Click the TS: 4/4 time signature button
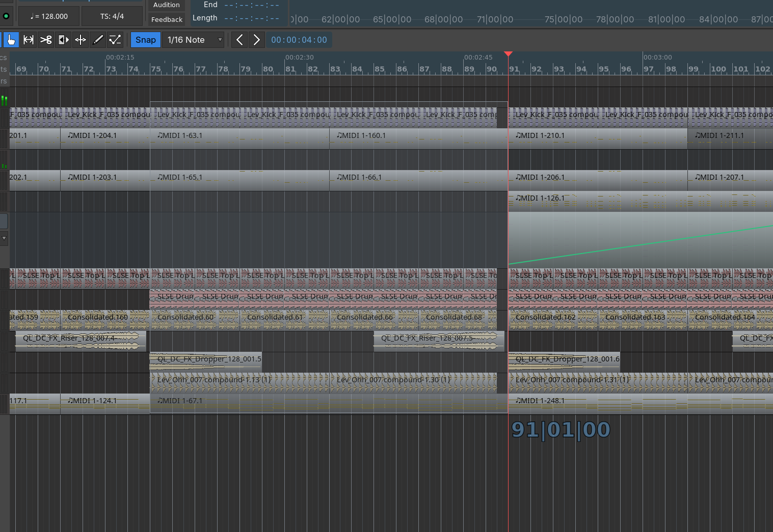 pyautogui.click(x=112, y=16)
